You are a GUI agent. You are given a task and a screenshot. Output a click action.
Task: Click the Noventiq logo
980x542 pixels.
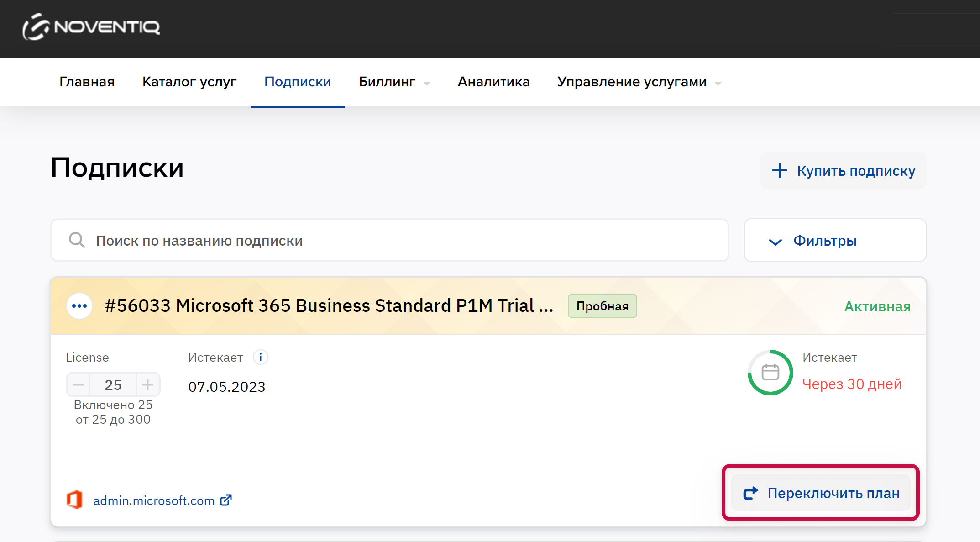pyautogui.click(x=91, y=27)
